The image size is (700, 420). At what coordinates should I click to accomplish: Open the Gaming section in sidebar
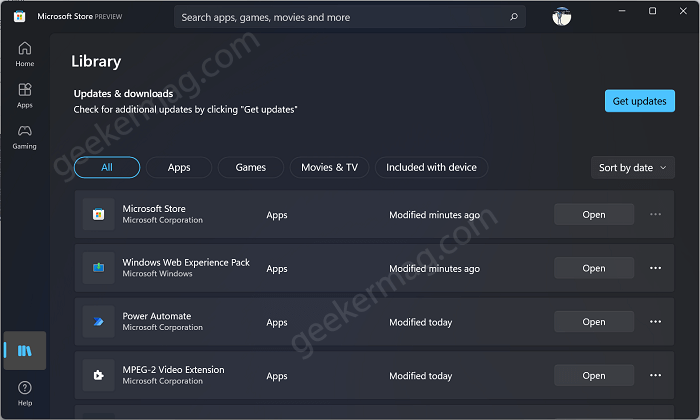point(25,137)
